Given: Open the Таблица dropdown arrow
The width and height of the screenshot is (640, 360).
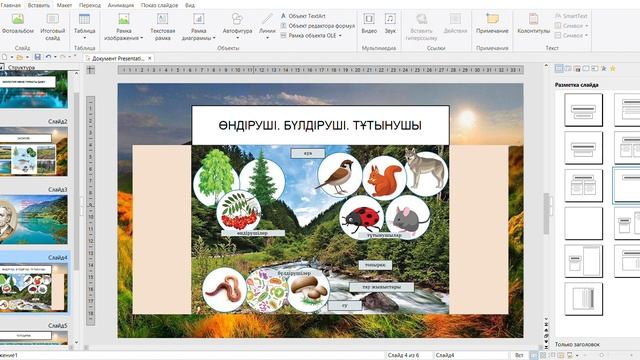Looking at the screenshot, I should (84, 38).
